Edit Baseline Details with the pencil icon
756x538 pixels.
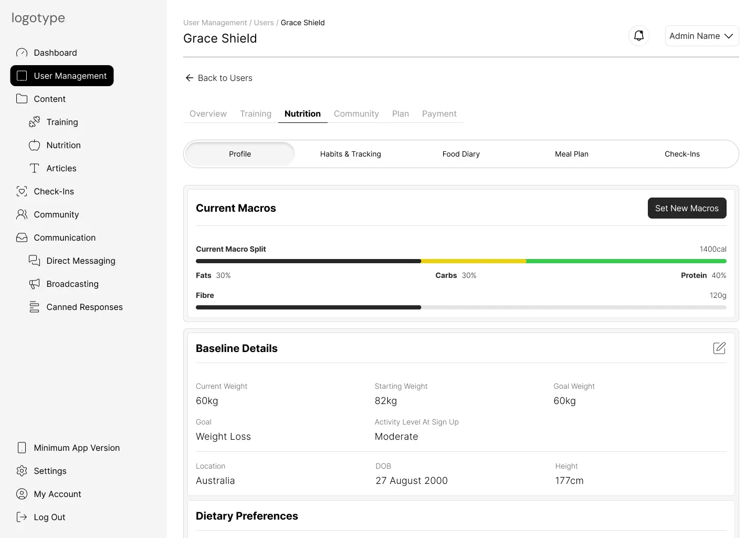coord(719,348)
